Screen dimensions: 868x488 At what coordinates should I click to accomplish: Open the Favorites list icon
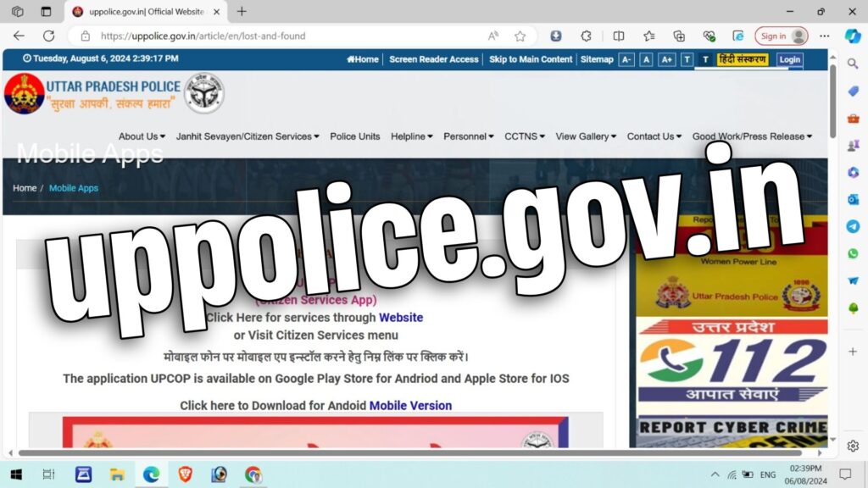648,36
